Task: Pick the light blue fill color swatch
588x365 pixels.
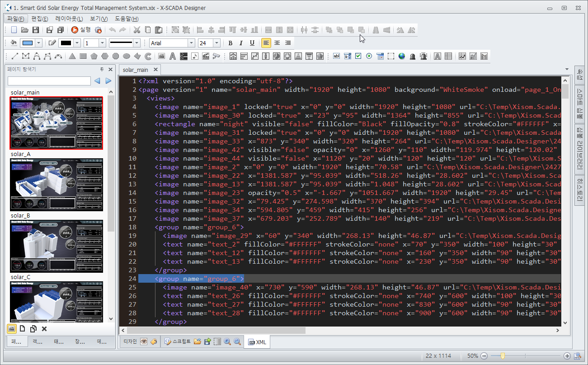Action: [28, 43]
